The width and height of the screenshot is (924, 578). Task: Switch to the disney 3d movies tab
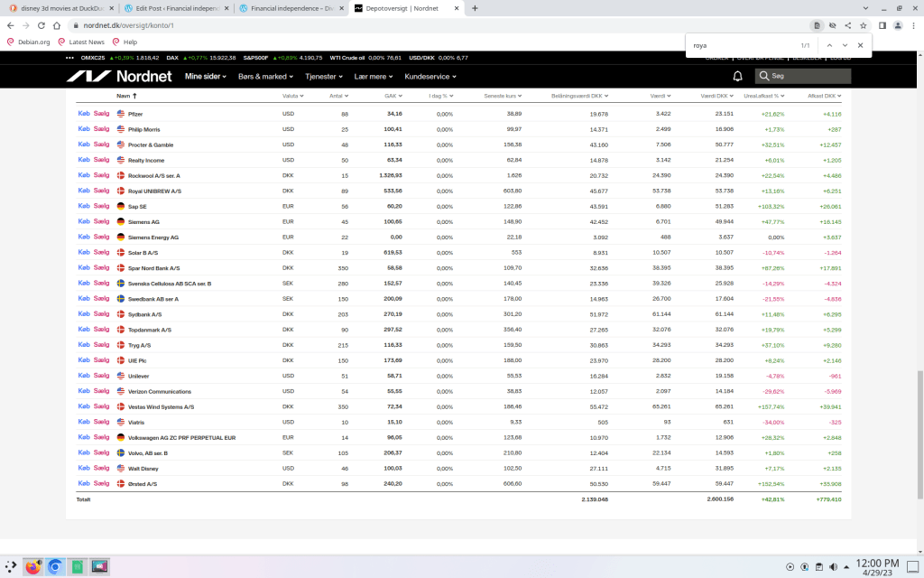tap(59, 8)
